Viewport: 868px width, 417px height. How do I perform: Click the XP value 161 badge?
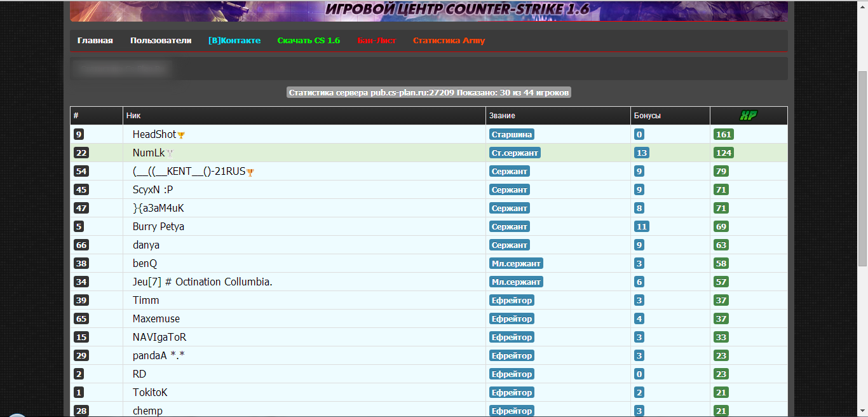coord(724,135)
